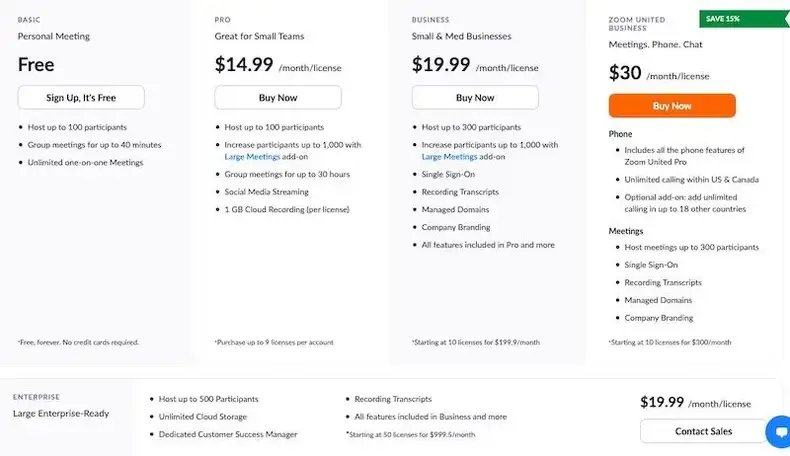Open Large Meetings link in Pro plan
Image resolution: width=790 pixels, height=456 pixels.
251,156
